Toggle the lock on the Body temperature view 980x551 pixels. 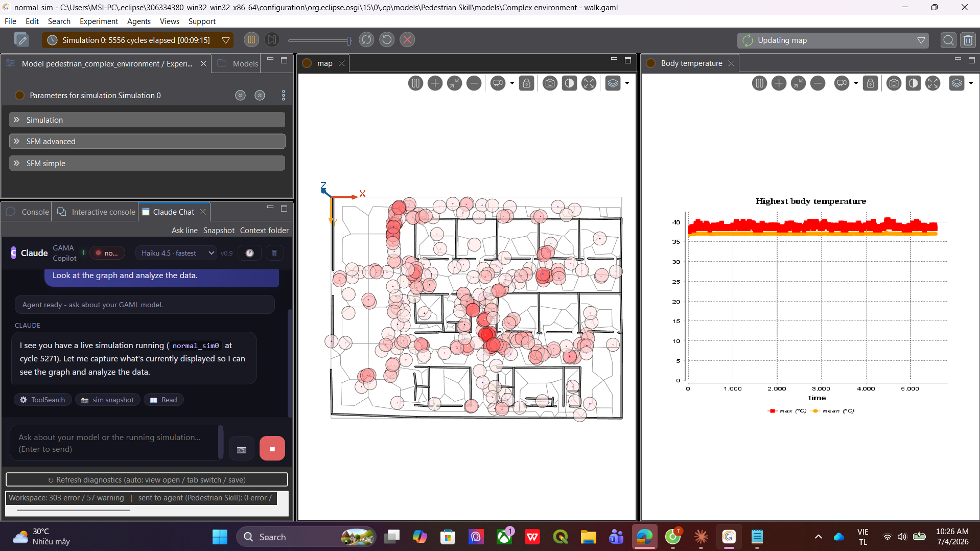[870, 83]
